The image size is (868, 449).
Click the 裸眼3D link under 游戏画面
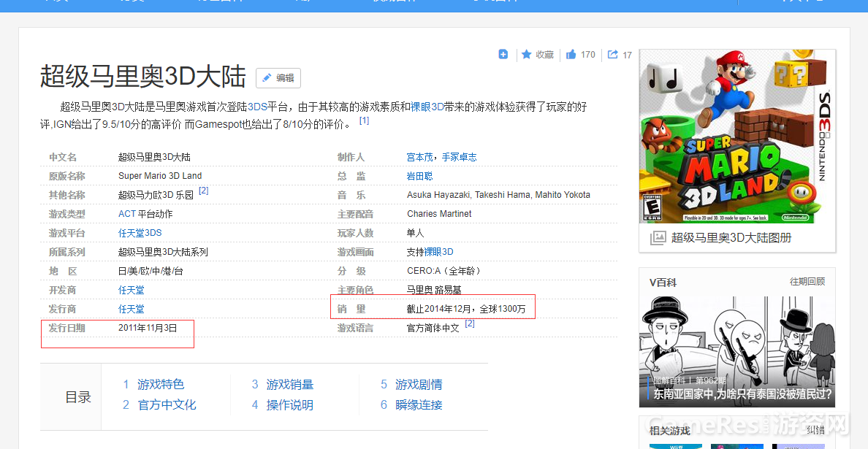(438, 252)
